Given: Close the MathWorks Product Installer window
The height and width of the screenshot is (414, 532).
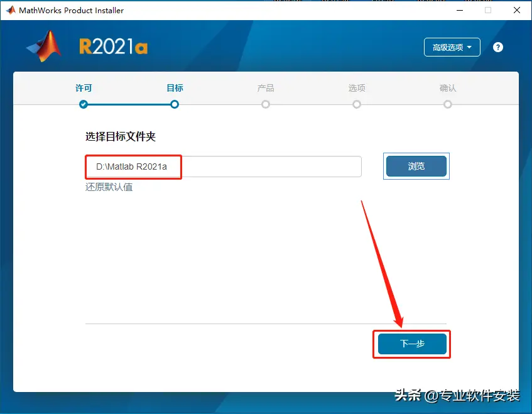Looking at the screenshot, I should tap(517, 10).
